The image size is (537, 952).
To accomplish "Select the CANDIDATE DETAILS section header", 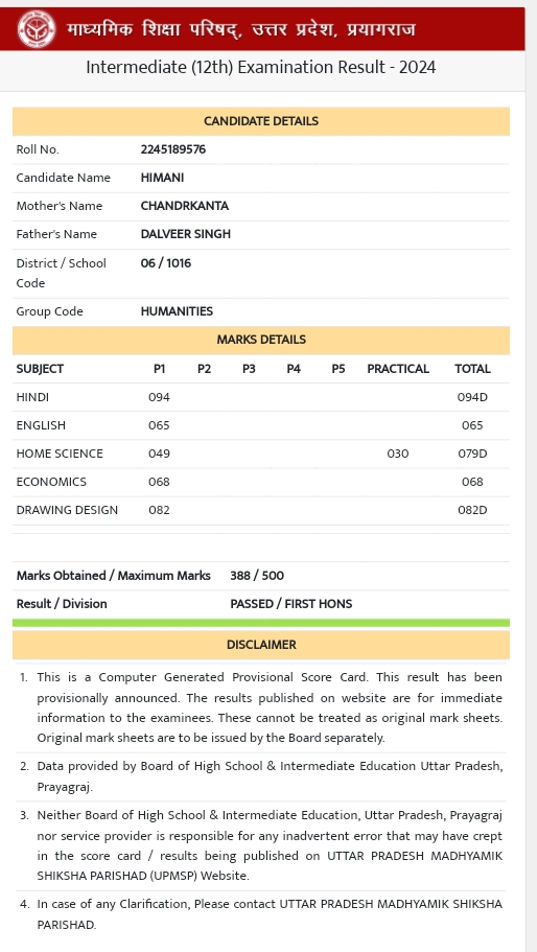I will pyautogui.click(x=261, y=121).
